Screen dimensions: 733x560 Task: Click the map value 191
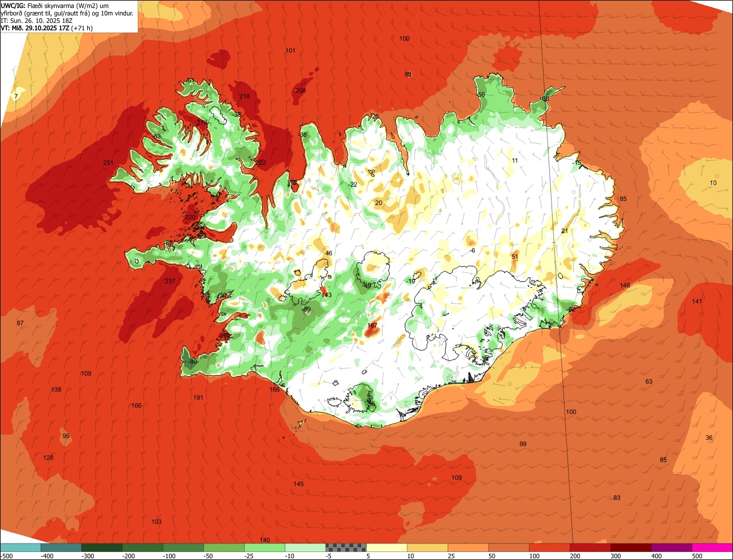[198, 397]
